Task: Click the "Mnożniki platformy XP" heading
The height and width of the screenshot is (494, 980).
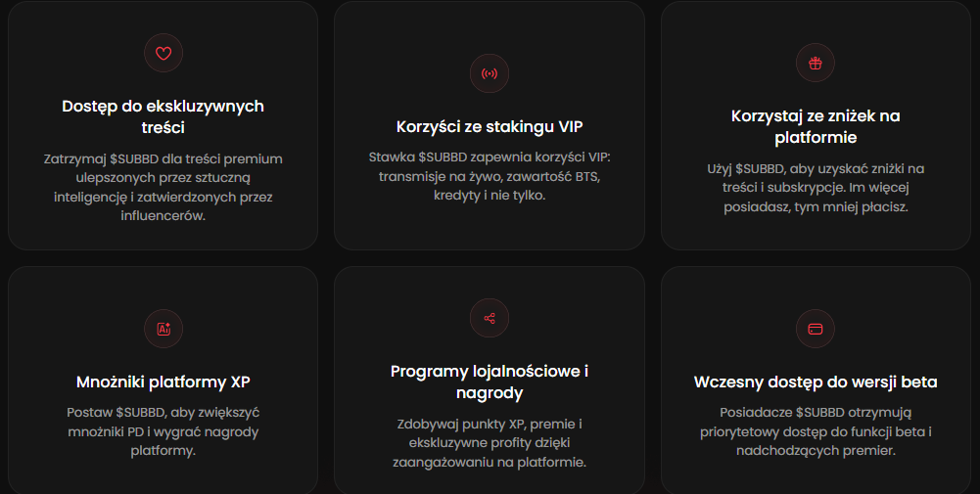Action: click(x=163, y=382)
